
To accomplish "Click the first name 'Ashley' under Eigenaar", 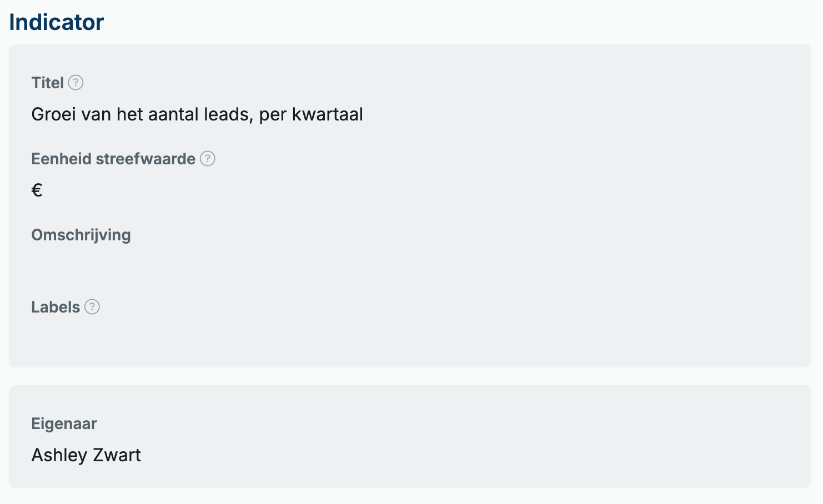I will [60, 456].
